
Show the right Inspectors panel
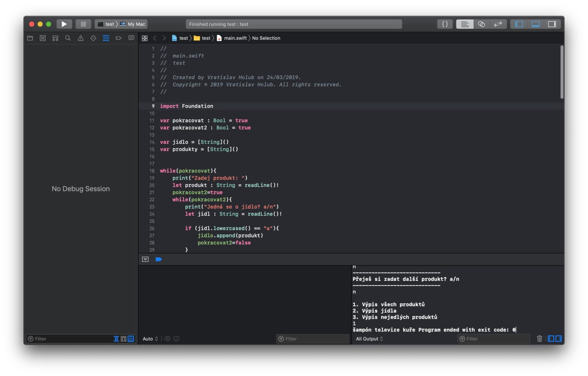pyautogui.click(x=552, y=24)
